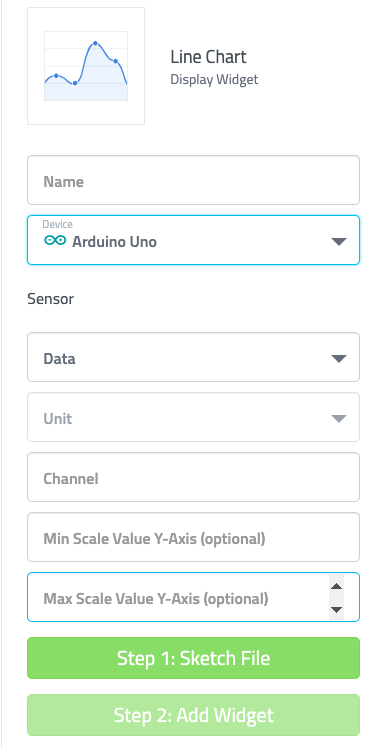
Task: Click the Line Chart title text
Action: coord(208,57)
